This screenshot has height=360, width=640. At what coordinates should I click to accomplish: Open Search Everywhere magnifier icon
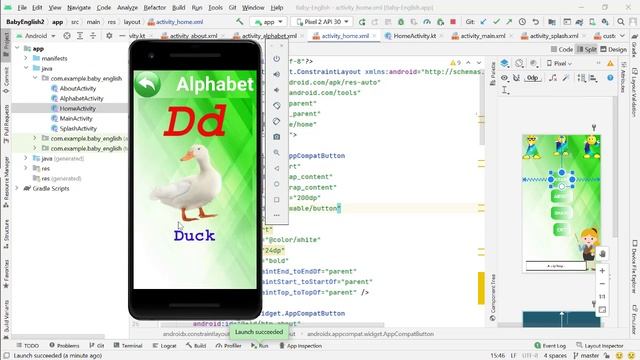(x=621, y=22)
